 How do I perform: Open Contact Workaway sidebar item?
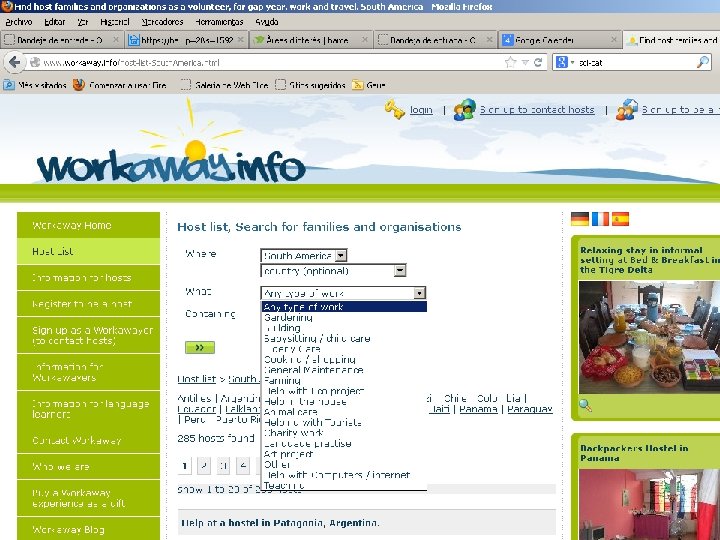[x=88, y=440]
